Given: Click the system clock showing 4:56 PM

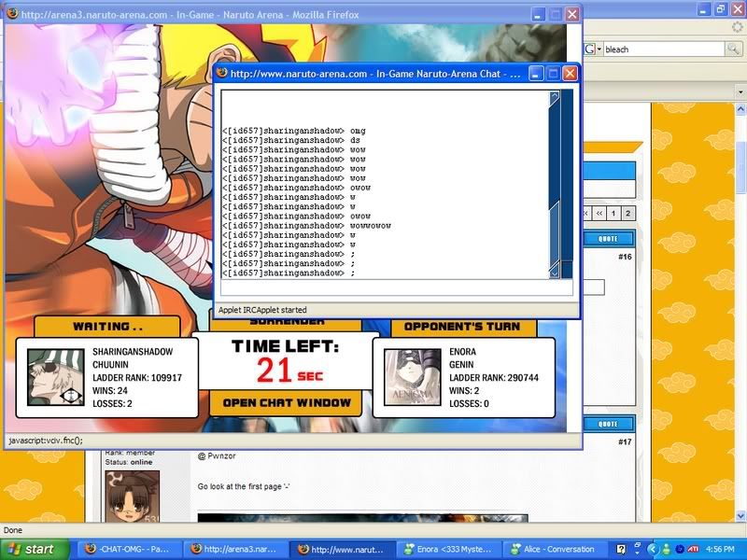Looking at the screenshot, I should point(720,549).
